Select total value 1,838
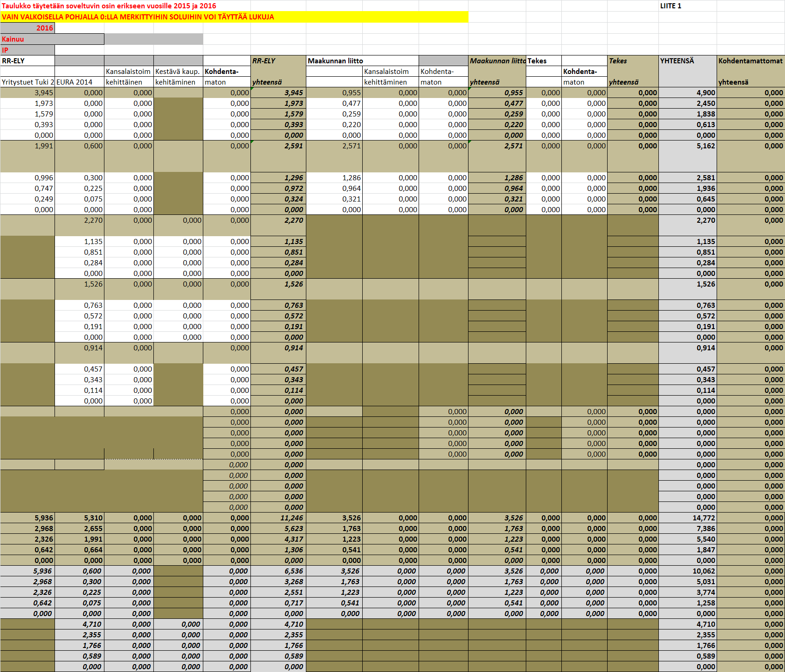Screen dimensions: 785x672 688,114
